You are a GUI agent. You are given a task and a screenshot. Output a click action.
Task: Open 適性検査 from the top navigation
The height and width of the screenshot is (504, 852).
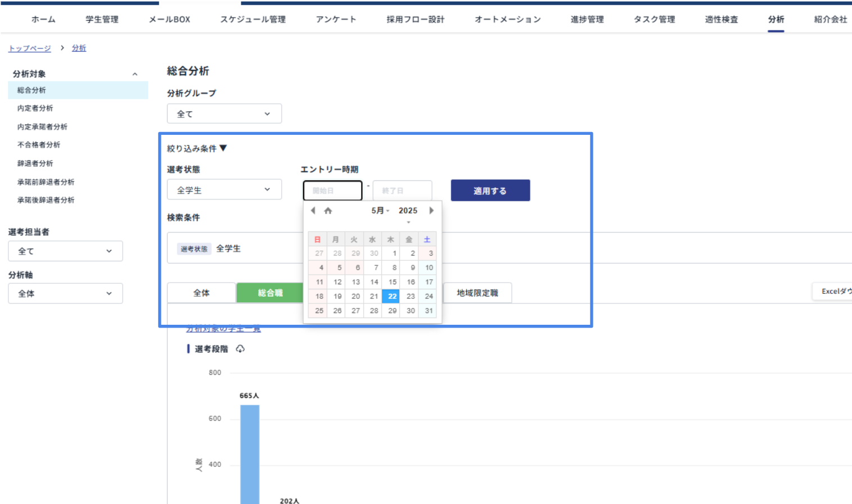pyautogui.click(x=720, y=19)
